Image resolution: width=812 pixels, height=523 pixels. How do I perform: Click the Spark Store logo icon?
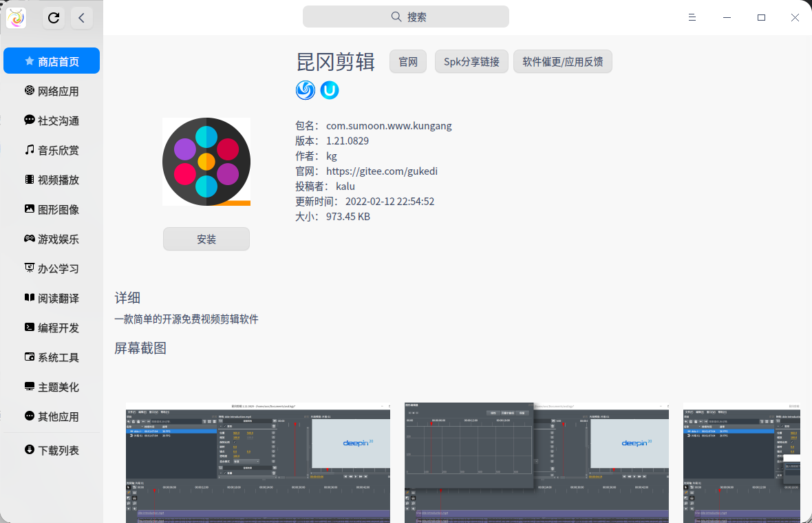tap(17, 18)
